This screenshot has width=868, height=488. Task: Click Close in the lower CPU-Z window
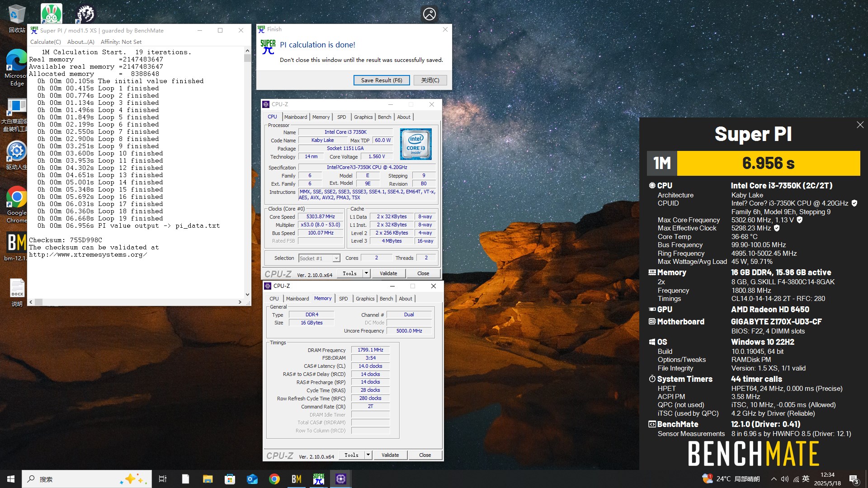pyautogui.click(x=425, y=455)
